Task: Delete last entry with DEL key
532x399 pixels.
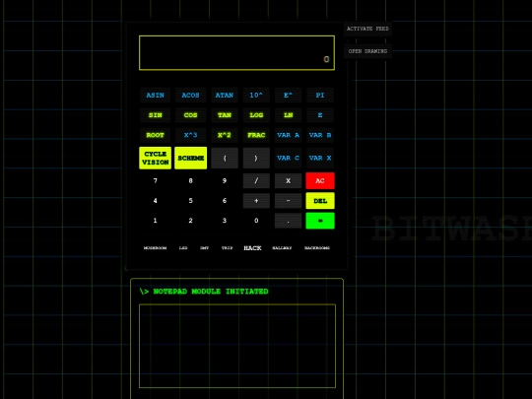Action: [x=320, y=201]
